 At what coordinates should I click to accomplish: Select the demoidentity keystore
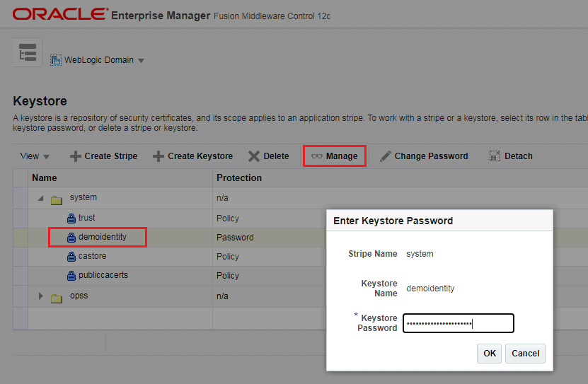tap(102, 237)
